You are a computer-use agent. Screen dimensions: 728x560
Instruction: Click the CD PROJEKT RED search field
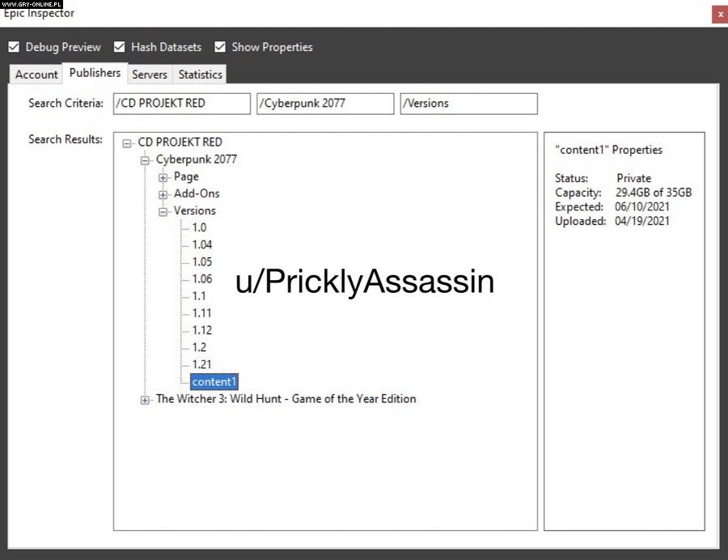(x=180, y=104)
